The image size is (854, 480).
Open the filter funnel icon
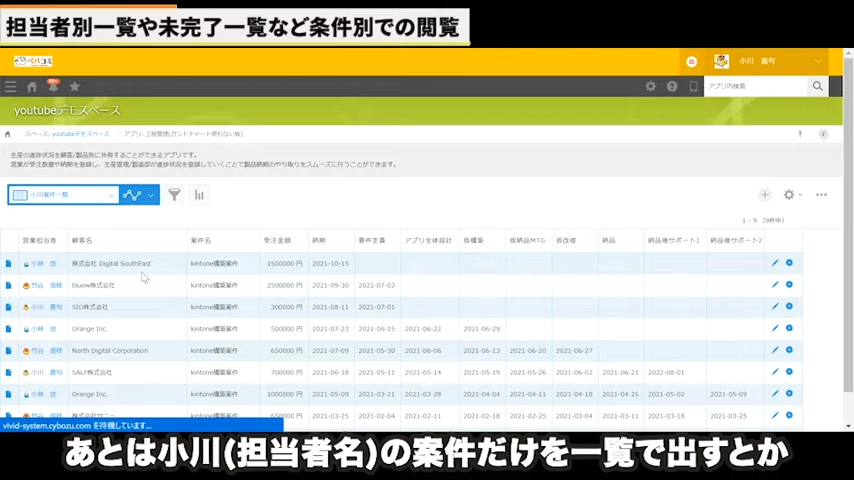click(174, 195)
